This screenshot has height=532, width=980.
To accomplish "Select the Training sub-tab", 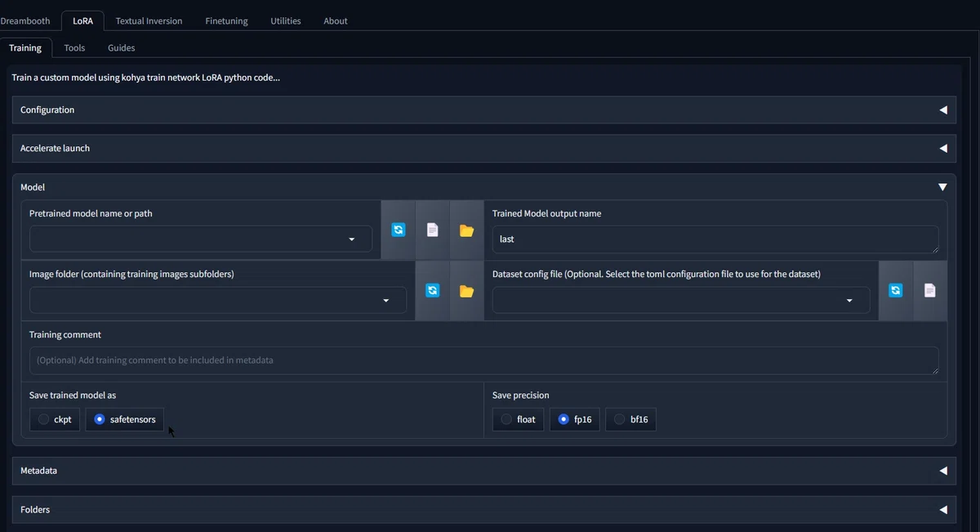I will pos(25,47).
